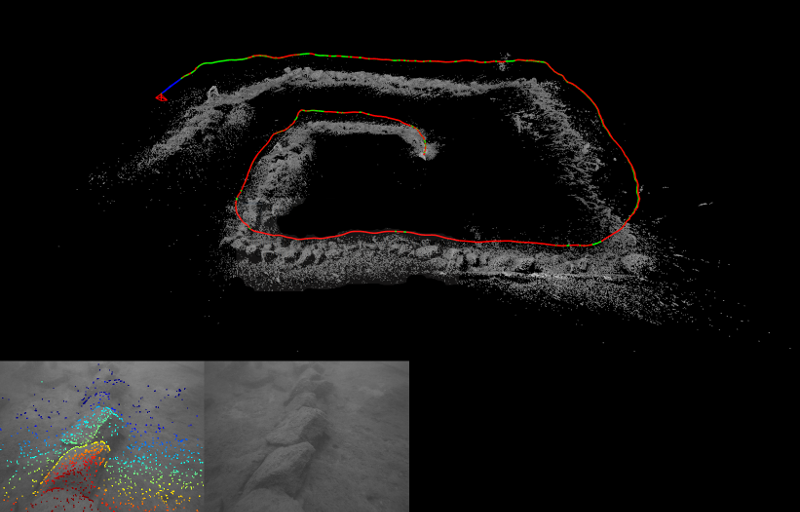Click the depth-colored feature overlay image thumbnail
The height and width of the screenshot is (512, 800).
(102, 437)
